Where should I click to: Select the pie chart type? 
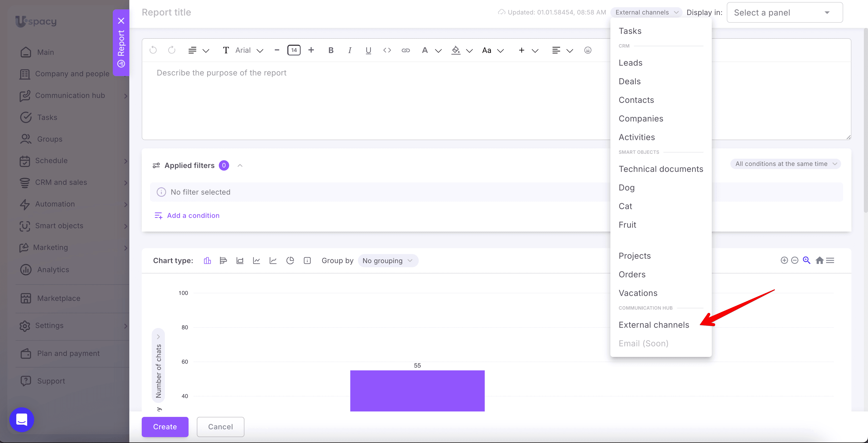[x=290, y=261]
